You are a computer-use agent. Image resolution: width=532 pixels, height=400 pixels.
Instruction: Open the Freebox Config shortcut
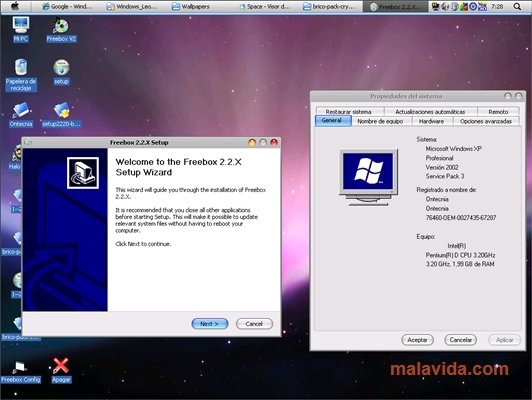(21, 372)
